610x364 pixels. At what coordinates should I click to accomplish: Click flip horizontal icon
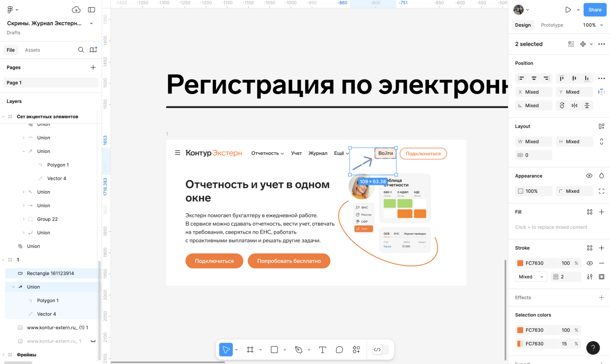pyautogui.click(x=574, y=105)
